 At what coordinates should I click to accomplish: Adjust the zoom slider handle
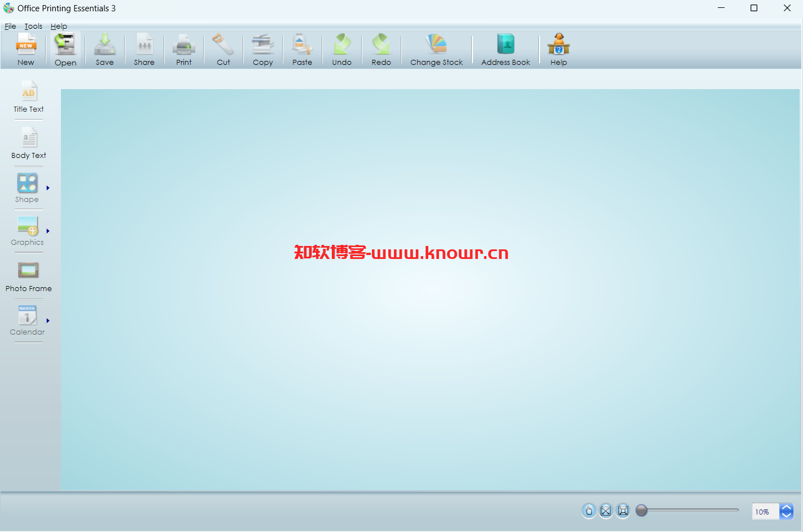tap(642, 511)
